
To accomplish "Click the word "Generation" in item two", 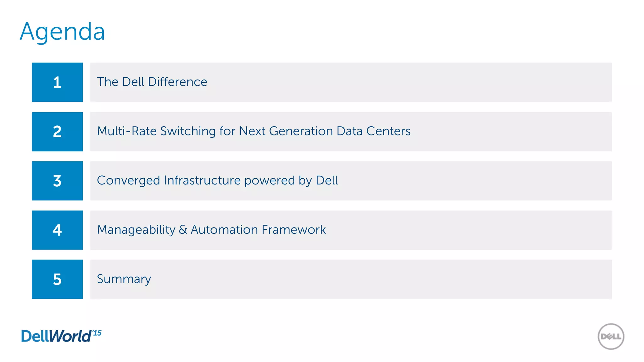I will (x=301, y=131).
